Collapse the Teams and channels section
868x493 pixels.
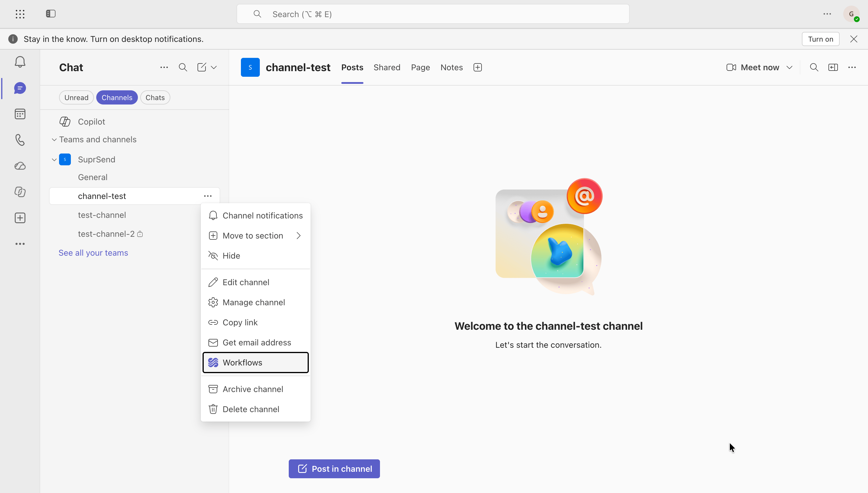54,140
